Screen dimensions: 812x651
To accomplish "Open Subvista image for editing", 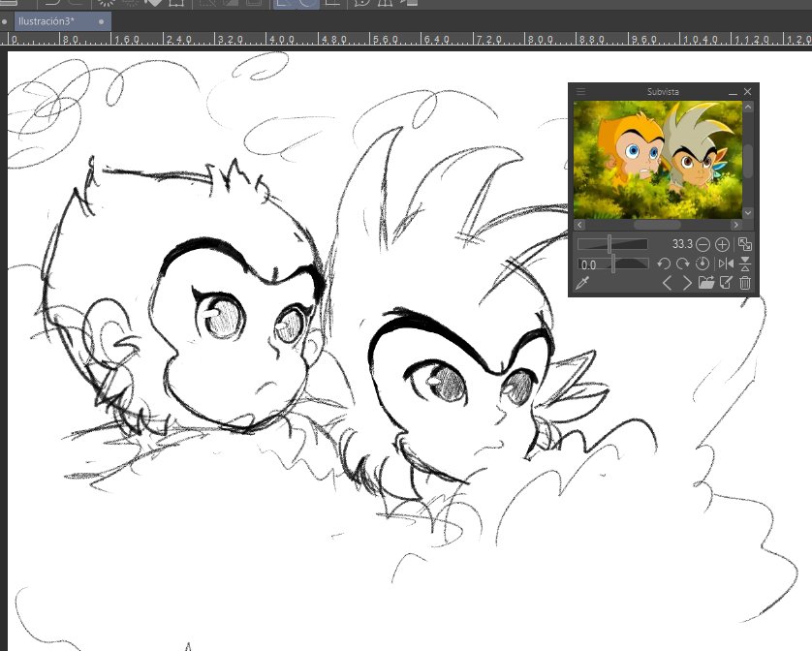I will 726,283.
